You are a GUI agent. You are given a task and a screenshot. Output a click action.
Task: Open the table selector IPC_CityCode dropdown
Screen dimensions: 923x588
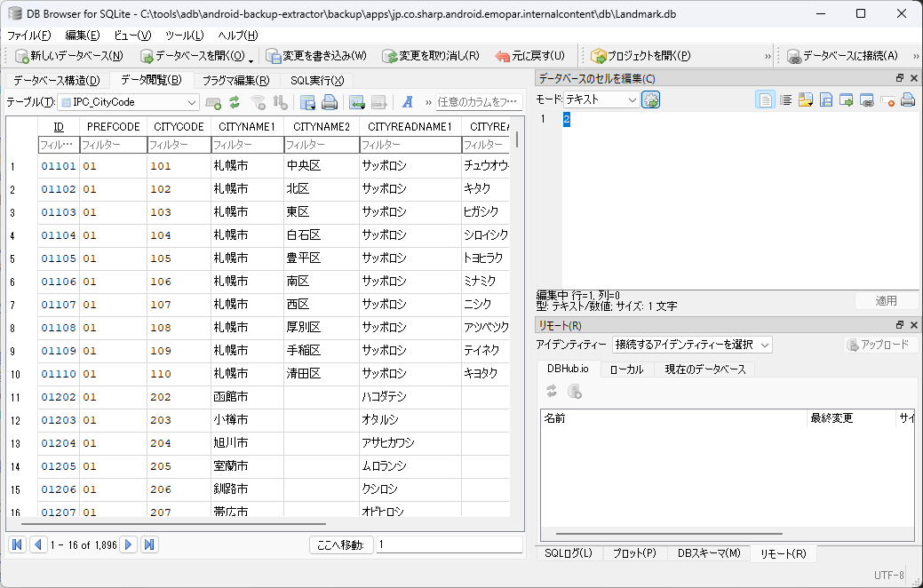(x=128, y=102)
